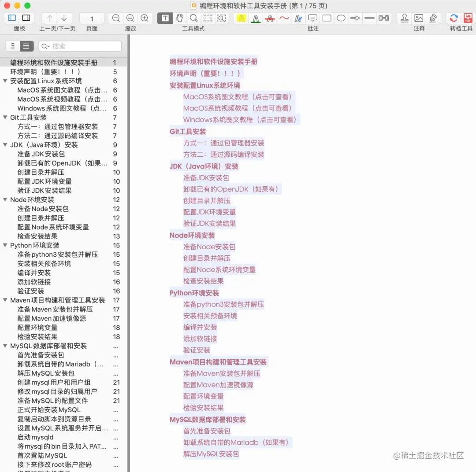This screenshot has height=472, width=476.
Task: Add a green underline annotation
Action: [x=256, y=18]
